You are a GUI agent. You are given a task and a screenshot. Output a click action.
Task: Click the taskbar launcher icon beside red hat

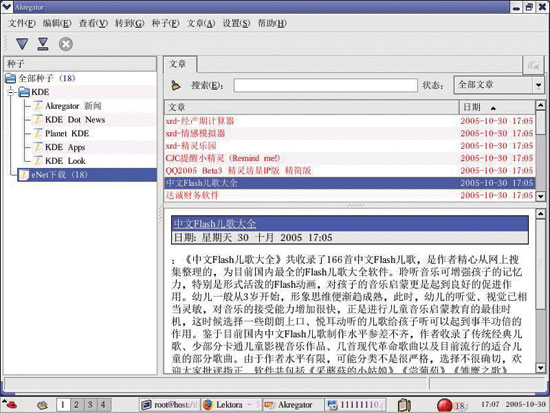point(42,405)
